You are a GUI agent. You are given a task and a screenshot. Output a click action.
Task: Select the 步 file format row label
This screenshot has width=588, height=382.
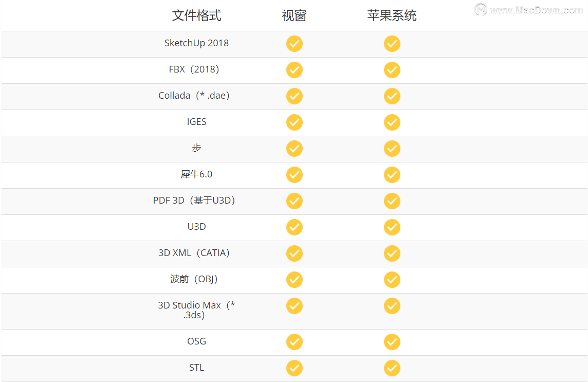(x=196, y=148)
